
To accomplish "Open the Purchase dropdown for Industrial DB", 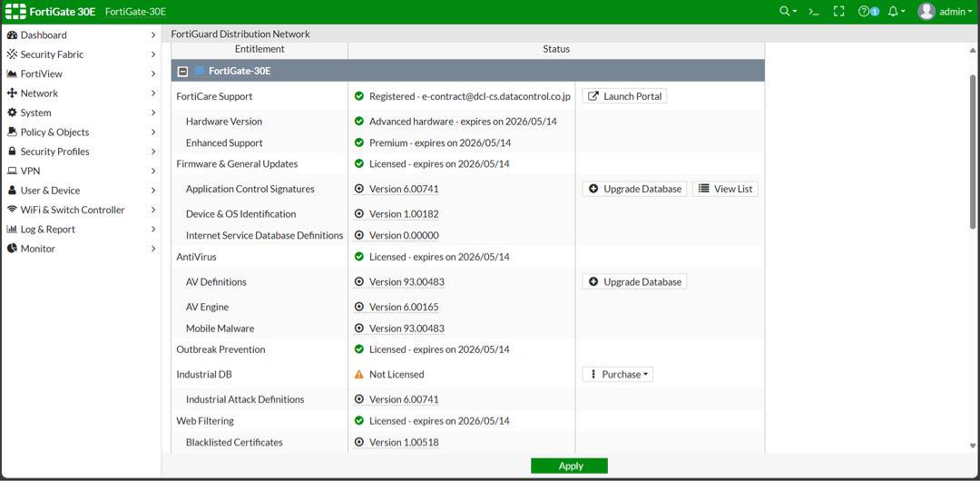I will point(618,374).
